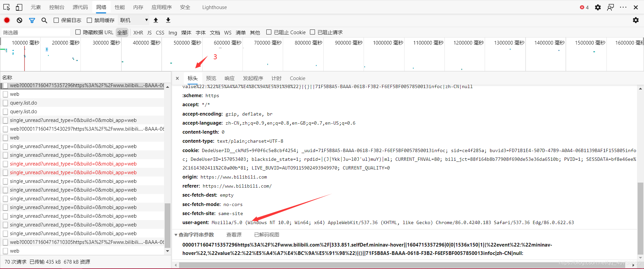Image resolution: width=644 pixels, height=269 pixels.
Task: Filter requests by WS
Action: pos(228,32)
